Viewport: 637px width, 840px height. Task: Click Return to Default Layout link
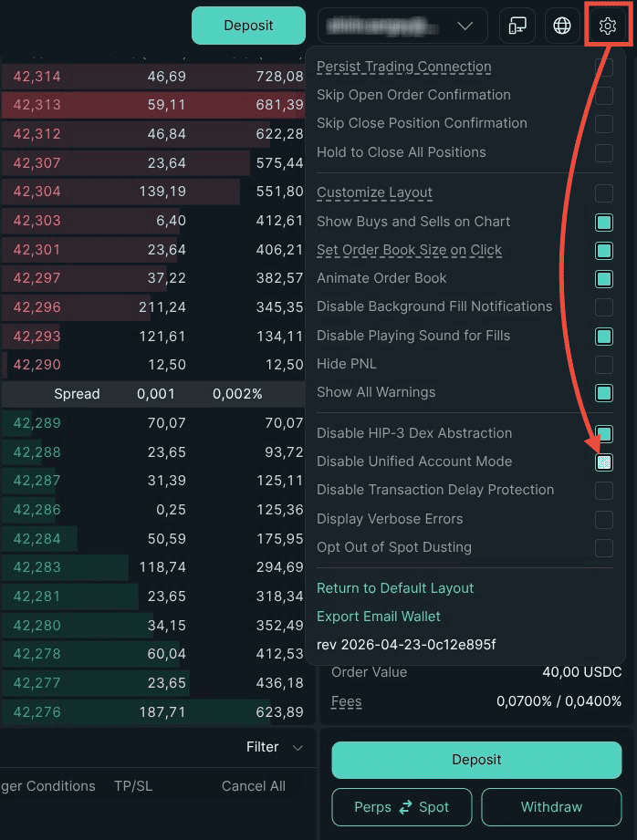[x=395, y=588]
